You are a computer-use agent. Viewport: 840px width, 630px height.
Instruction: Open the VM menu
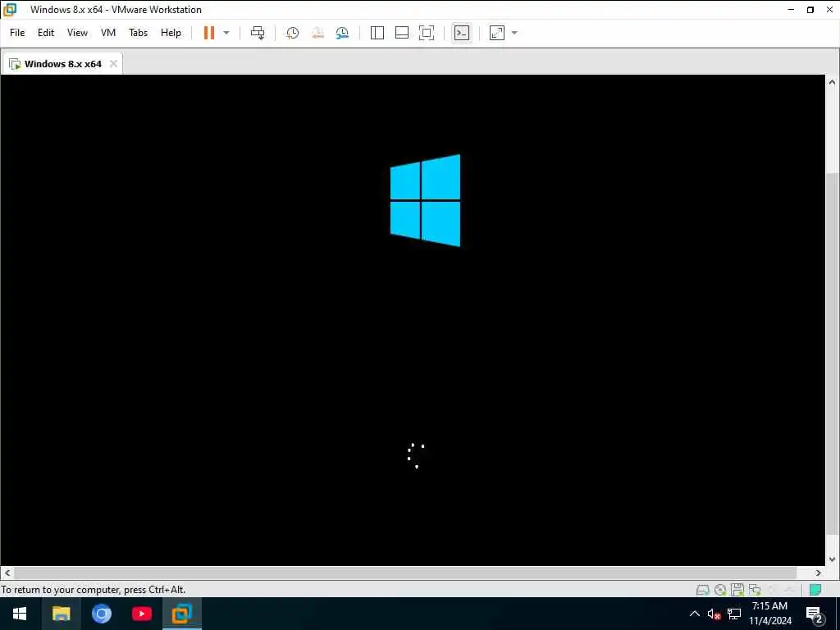pos(108,33)
